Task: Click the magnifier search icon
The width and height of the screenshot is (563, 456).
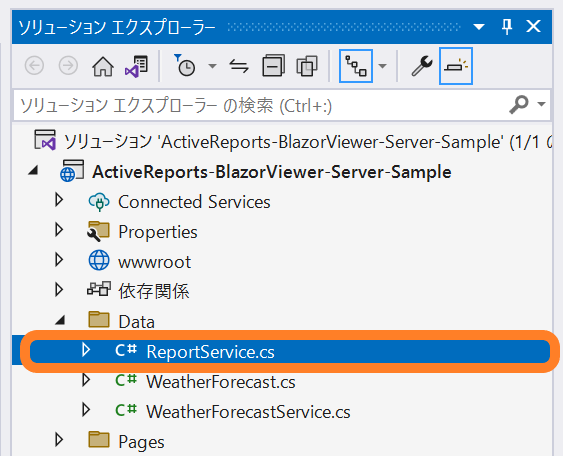Action: 519,104
